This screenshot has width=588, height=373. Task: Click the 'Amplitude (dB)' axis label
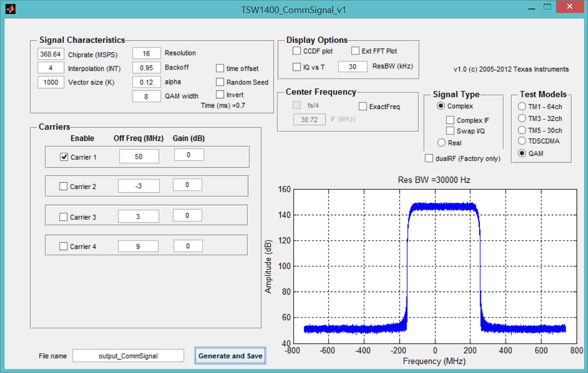(x=268, y=266)
